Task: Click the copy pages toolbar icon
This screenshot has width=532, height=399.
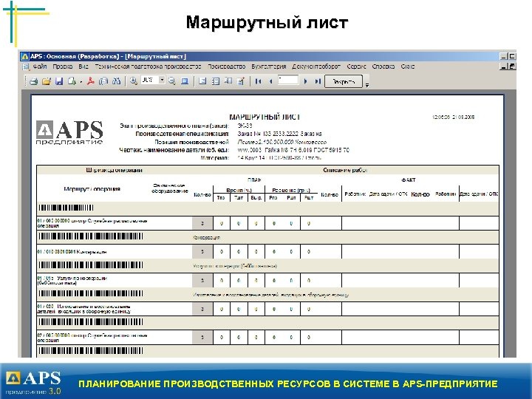Action: coord(103,81)
